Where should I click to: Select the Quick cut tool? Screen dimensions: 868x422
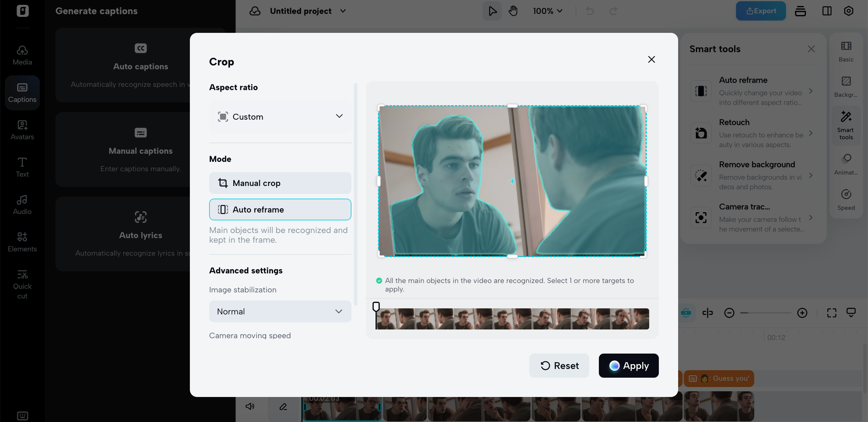pyautogui.click(x=22, y=284)
